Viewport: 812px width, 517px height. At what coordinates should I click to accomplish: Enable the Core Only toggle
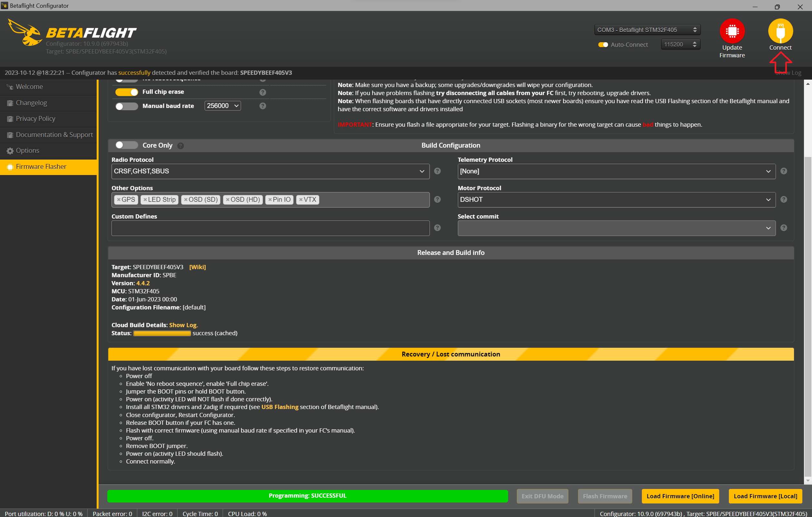126,145
